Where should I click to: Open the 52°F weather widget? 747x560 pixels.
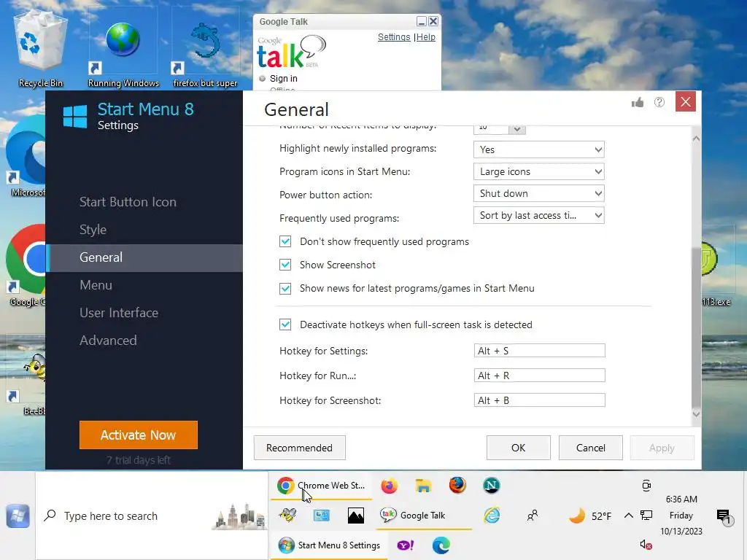click(x=591, y=516)
